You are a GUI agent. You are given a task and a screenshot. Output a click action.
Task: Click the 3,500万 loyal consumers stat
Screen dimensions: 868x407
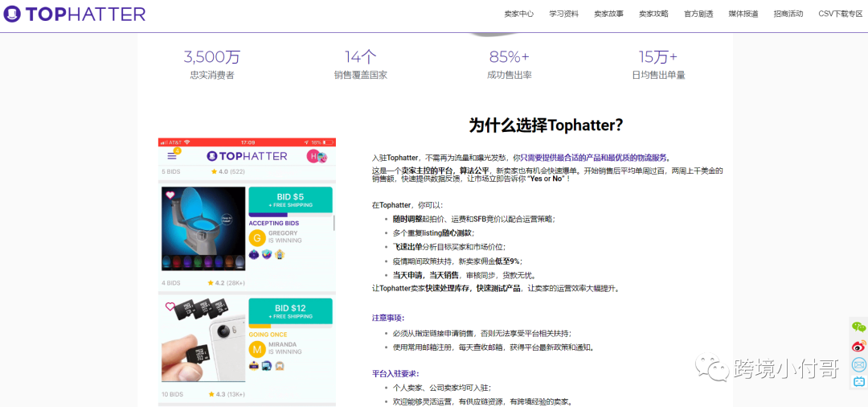pyautogui.click(x=212, y=65)
